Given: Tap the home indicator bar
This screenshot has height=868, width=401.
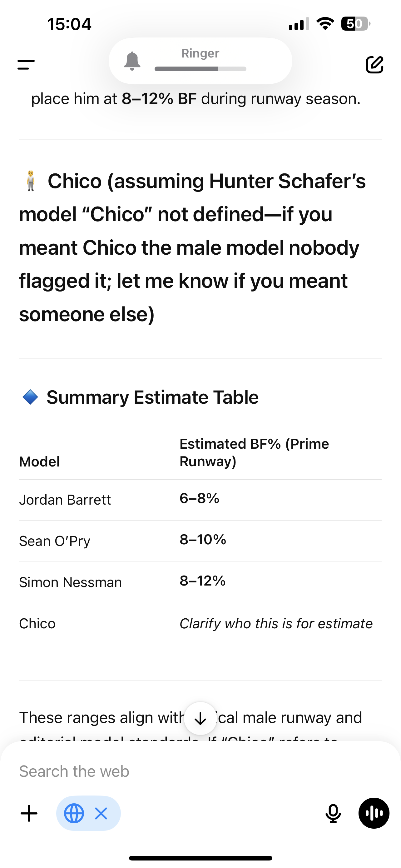Looking at the screenshot, I should point(200,858).
